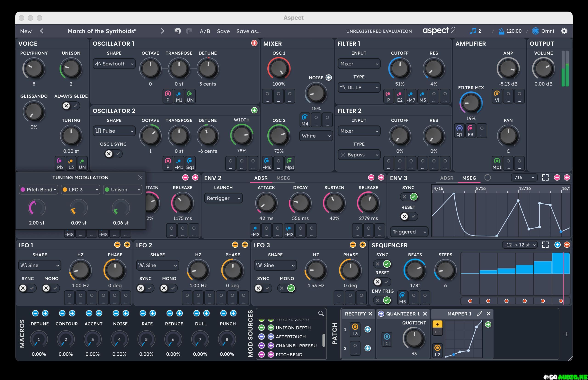
Task: Click the New preset button
Action: click(26, 31)
